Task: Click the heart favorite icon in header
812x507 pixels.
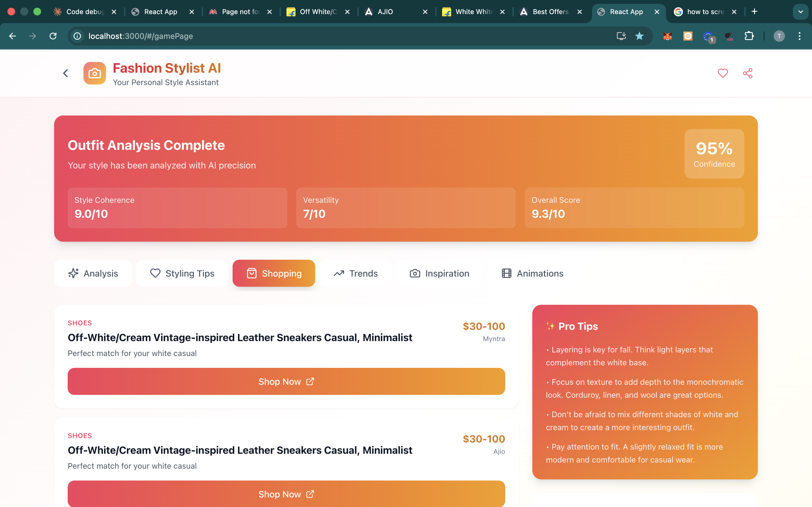Action: pos(722,73)
